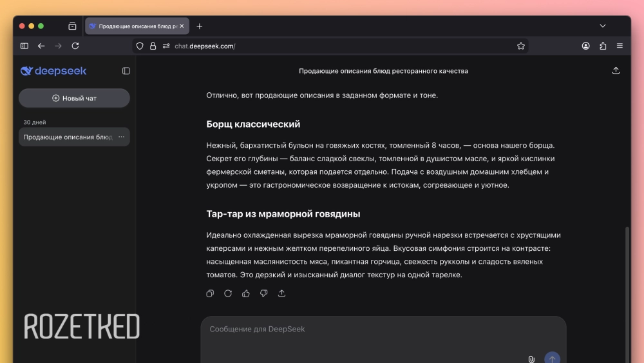Open the three-dot options for the chat
This screenshot has width=644, height=363.
[122, 137]
